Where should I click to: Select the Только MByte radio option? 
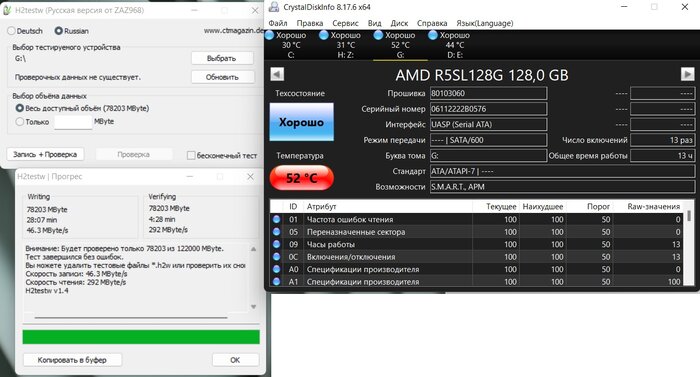[x=19, y=121]
